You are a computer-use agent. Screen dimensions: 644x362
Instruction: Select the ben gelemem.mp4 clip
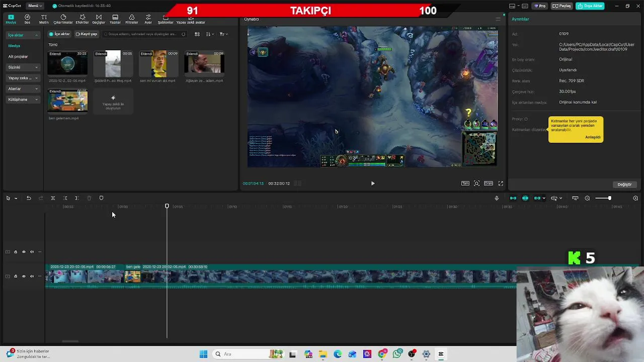[67, 101]
